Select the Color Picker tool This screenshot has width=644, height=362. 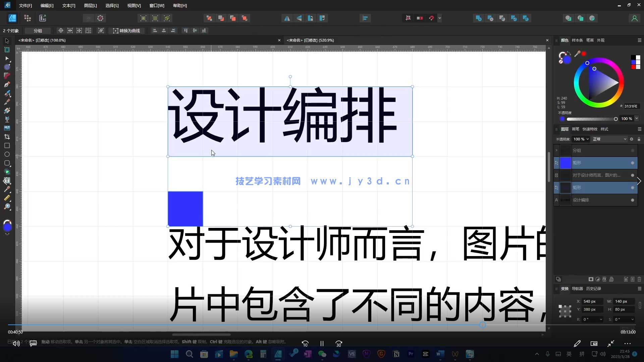coord(7,189)
